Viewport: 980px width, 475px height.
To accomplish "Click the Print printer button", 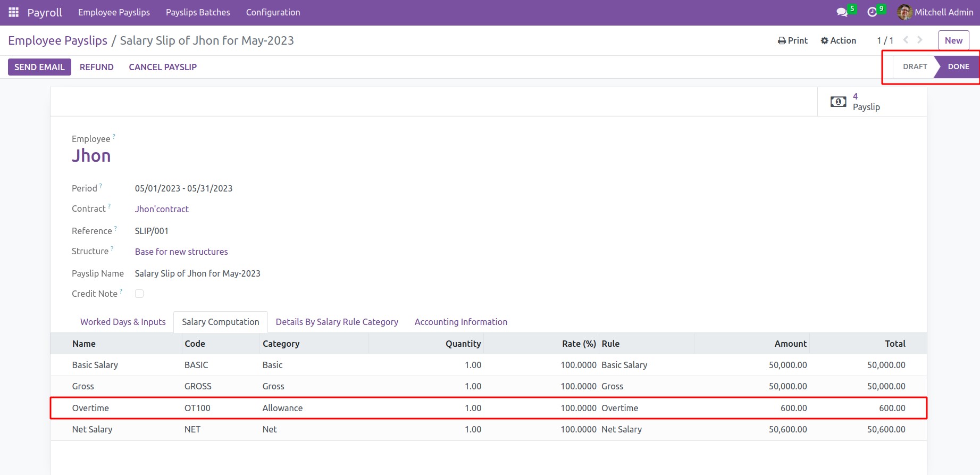I will click(792, 40).
